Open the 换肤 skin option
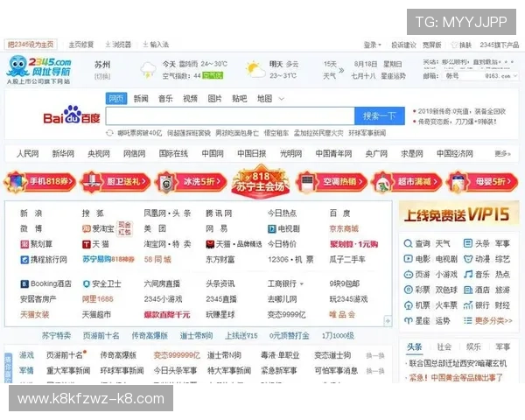Image resolution: width=525 pixels, height=420 pixels. pyautogui.click(x=462, y=45)
